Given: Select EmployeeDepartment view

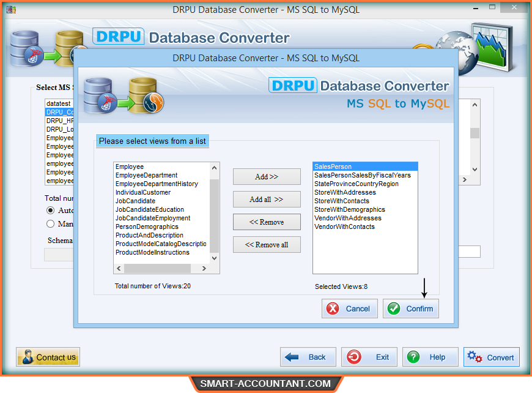Looking at the screenshot, I should [161, 175].
